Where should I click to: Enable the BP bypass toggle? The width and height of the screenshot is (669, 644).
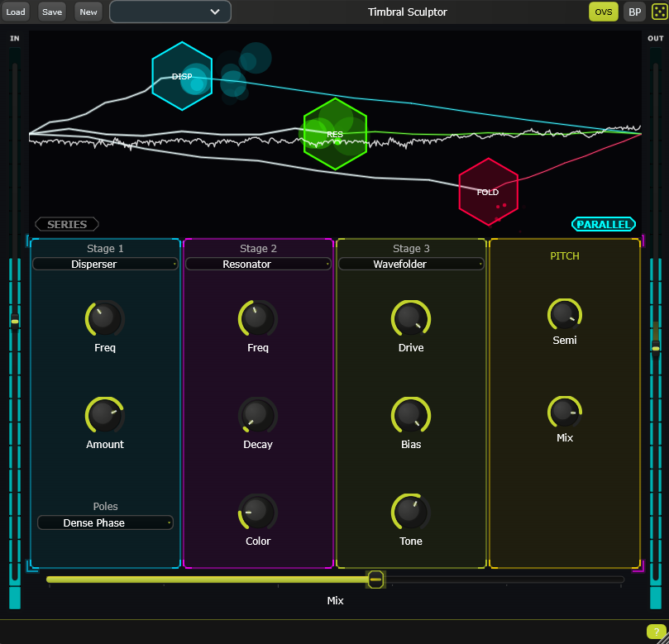(x=634, y=12)
